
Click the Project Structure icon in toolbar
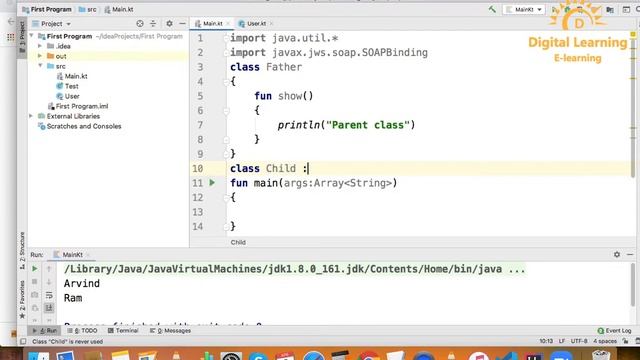point(610,10)
